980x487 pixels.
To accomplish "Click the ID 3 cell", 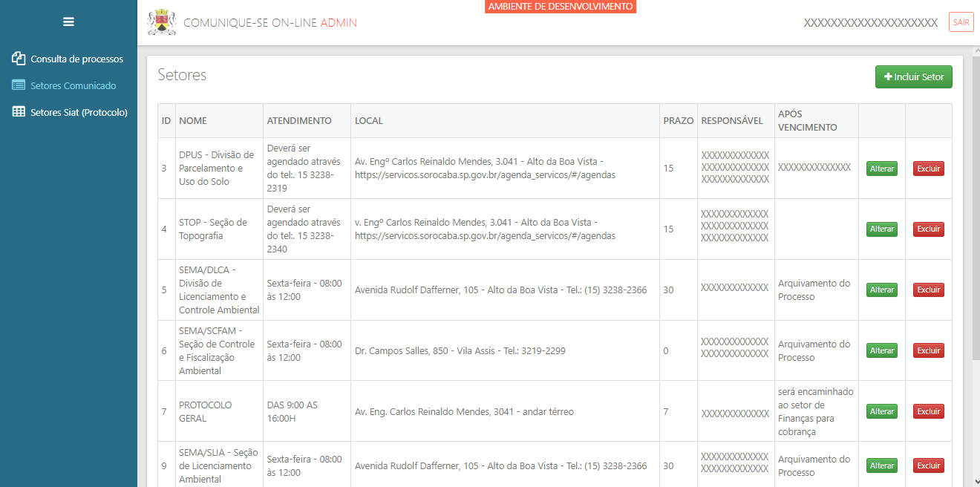I will click(166, 169).
